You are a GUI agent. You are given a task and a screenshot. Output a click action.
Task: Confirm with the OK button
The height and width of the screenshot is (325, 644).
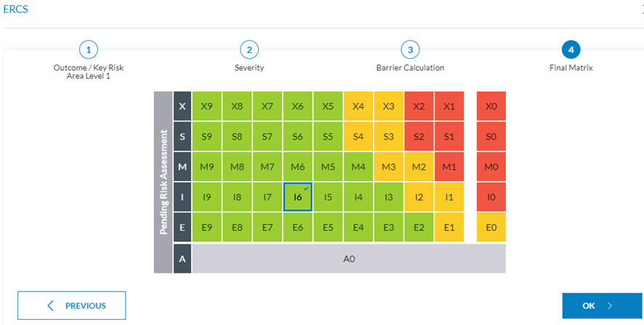point(602,305)
